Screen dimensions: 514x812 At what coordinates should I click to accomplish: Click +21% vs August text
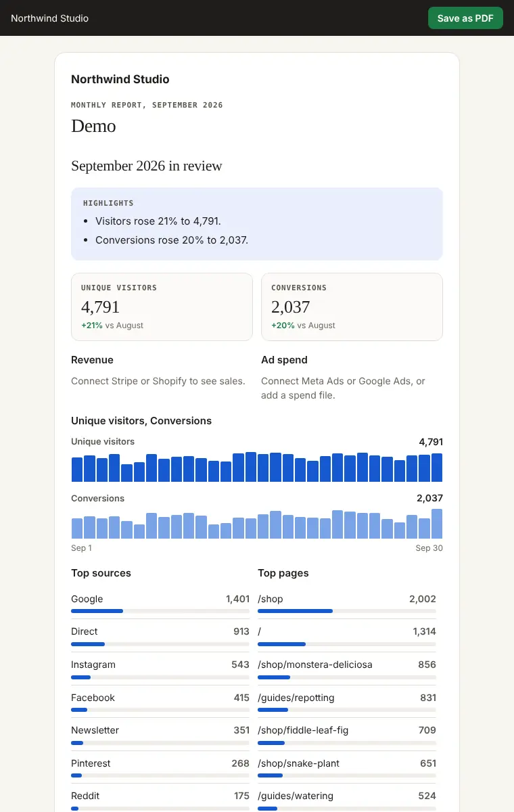coord(112,325)
